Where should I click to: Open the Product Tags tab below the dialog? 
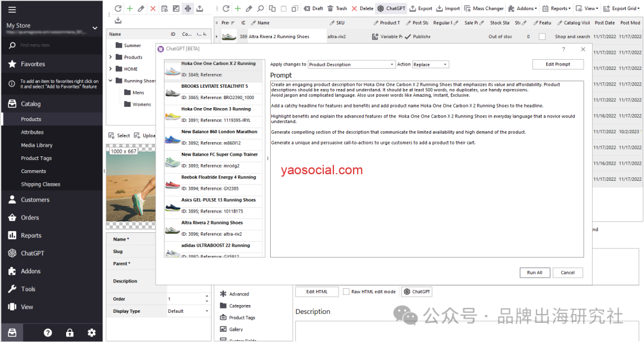click(242, 318)
